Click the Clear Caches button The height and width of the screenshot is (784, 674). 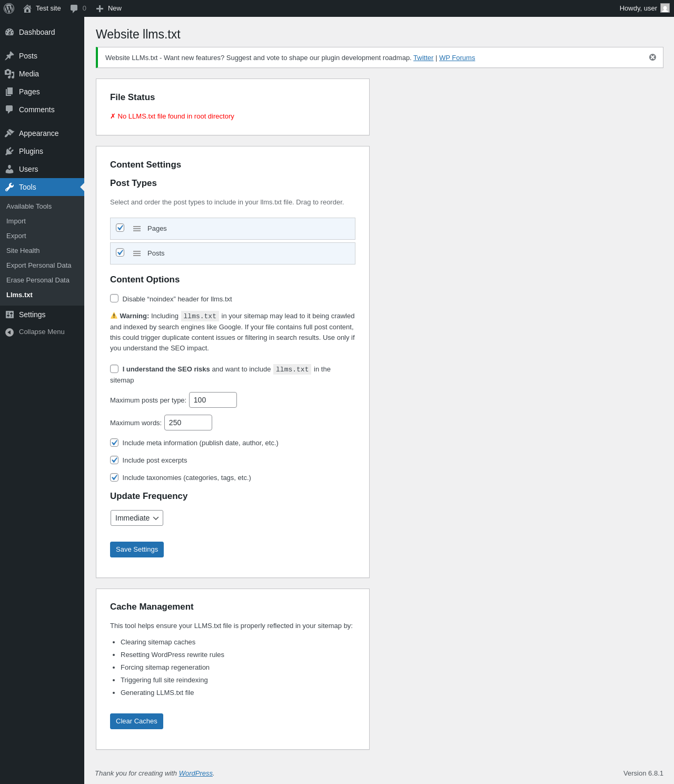pyautogui.click(x=136, y=721)
